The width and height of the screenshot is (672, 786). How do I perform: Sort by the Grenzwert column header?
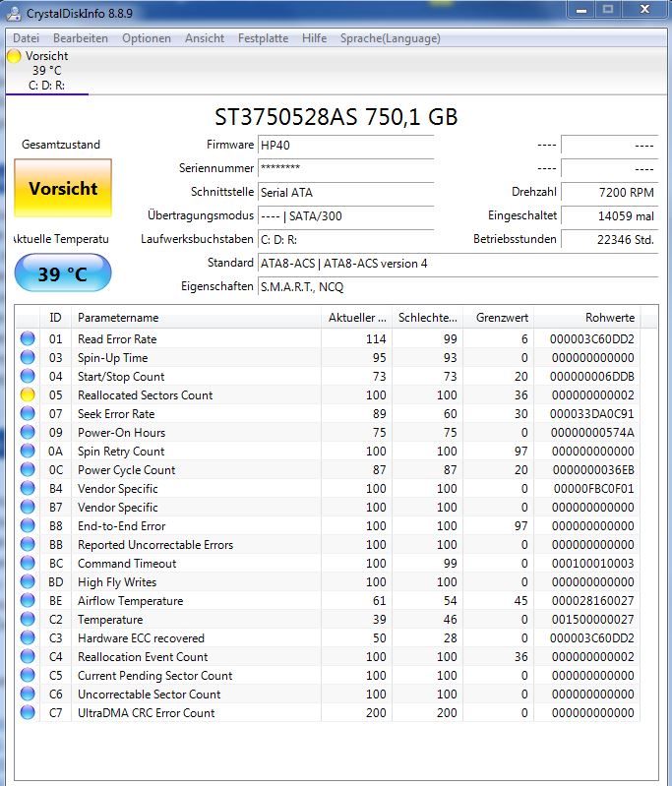coord(499,318)
